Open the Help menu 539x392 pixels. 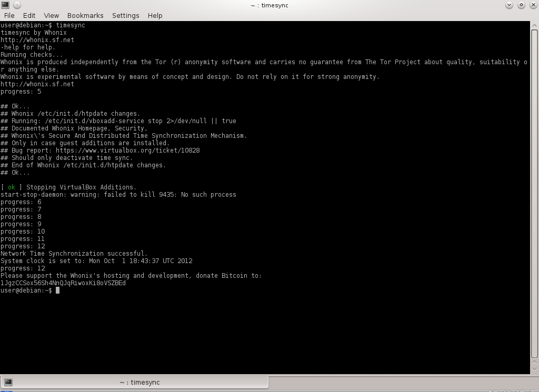coord(155,15)
